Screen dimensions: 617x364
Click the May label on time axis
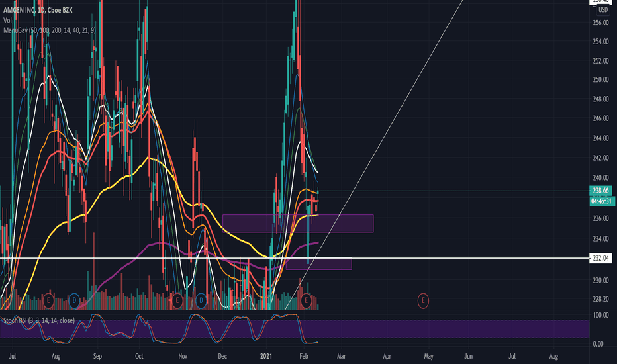point(428,356)
